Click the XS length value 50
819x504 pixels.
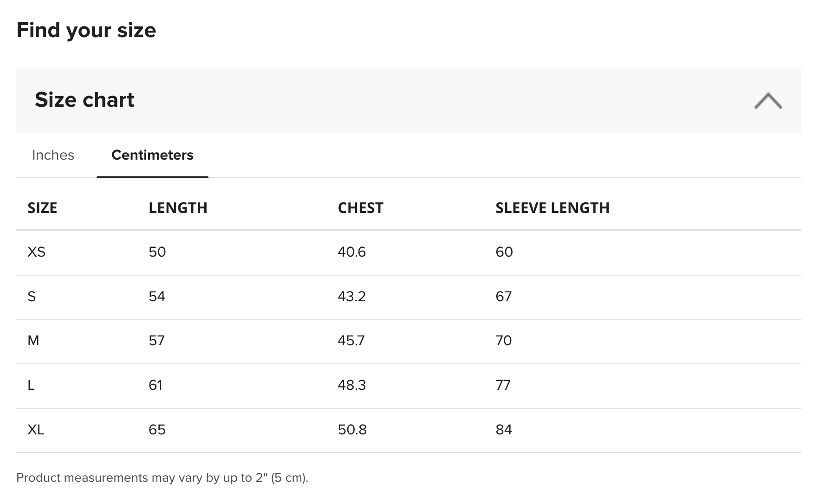157,252
